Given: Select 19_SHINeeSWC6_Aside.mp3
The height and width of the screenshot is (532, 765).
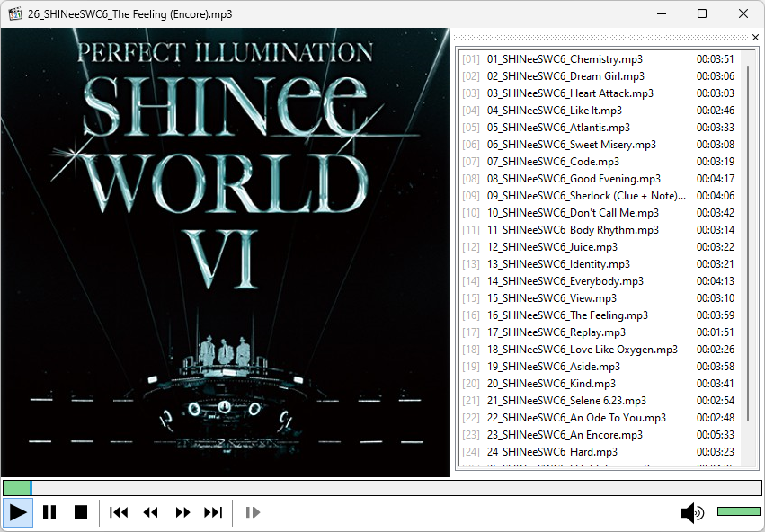Looking at the screenshot, I should (x=600, y=367).
